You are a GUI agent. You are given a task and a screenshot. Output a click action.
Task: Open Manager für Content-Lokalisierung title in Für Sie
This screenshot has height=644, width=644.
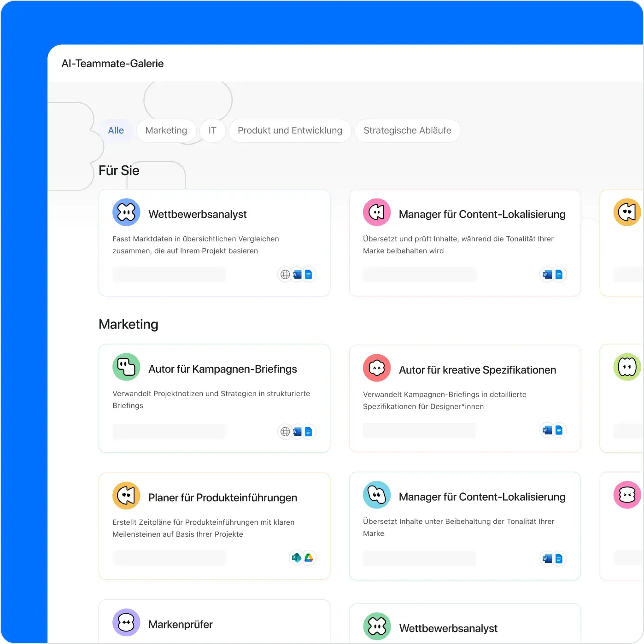(482, 214)
